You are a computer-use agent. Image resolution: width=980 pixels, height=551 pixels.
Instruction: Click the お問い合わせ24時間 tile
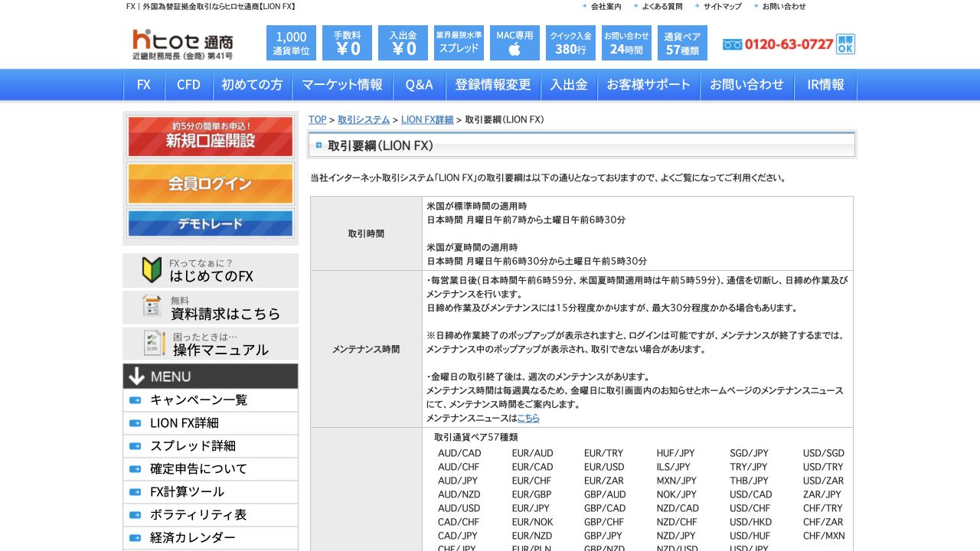coord(626,43)
